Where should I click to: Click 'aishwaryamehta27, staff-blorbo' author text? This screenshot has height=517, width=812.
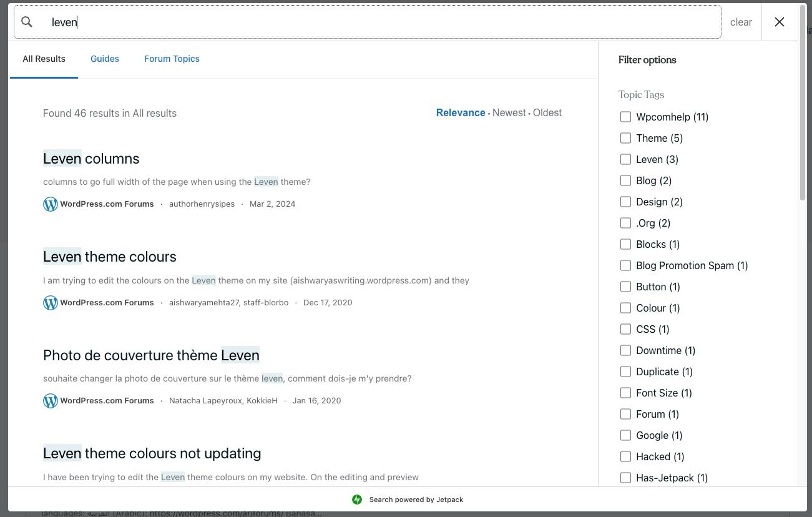[x=229, y=303]
